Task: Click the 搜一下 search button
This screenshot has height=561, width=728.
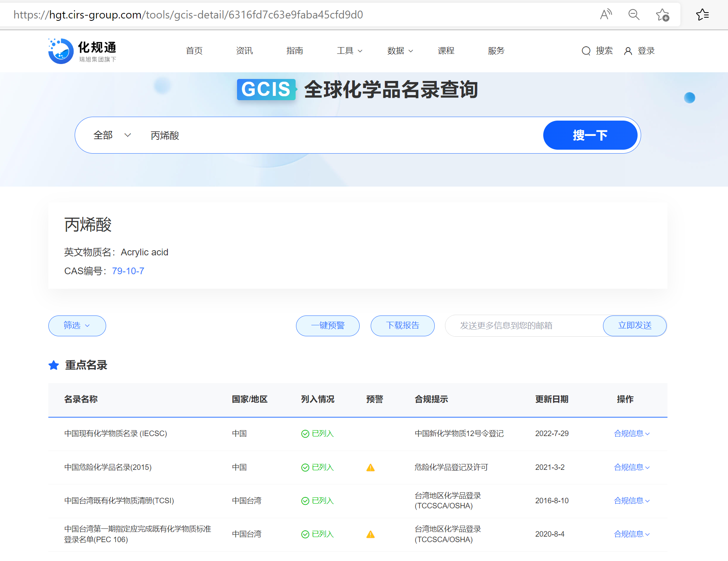Action: pyautogui.click(x=590, y=135)
